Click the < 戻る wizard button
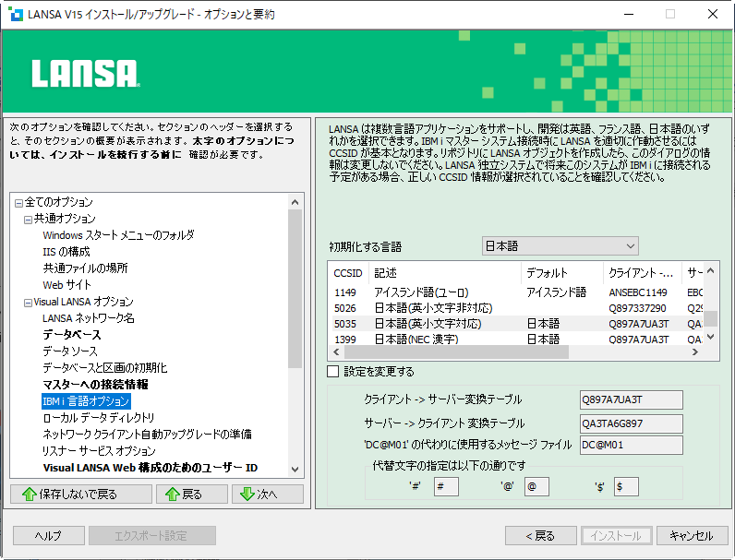The image size is (735, 560). coord(540,536)
